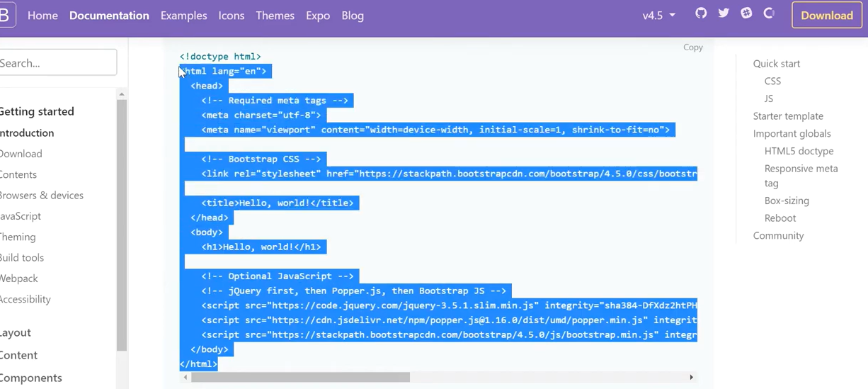The width and height of the screenshot is (868, 389).
Task: Open the Bootstrap Twitter icon link
Action: [724, 13]
